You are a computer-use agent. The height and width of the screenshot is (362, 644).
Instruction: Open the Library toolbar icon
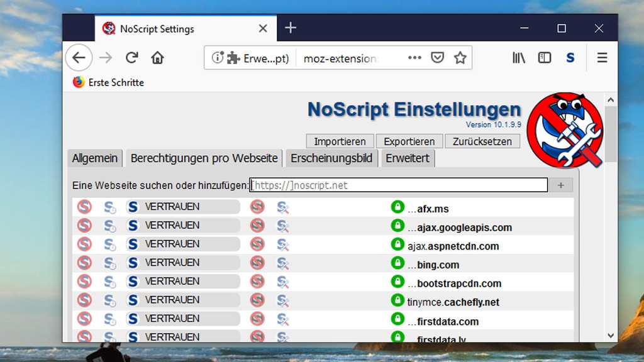[x=519, y=58]
